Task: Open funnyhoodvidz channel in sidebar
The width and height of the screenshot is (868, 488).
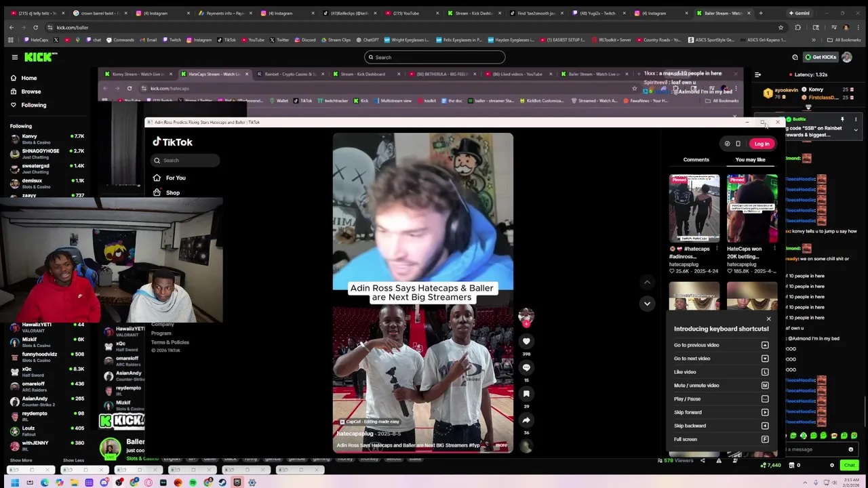Action: point(46,357)
